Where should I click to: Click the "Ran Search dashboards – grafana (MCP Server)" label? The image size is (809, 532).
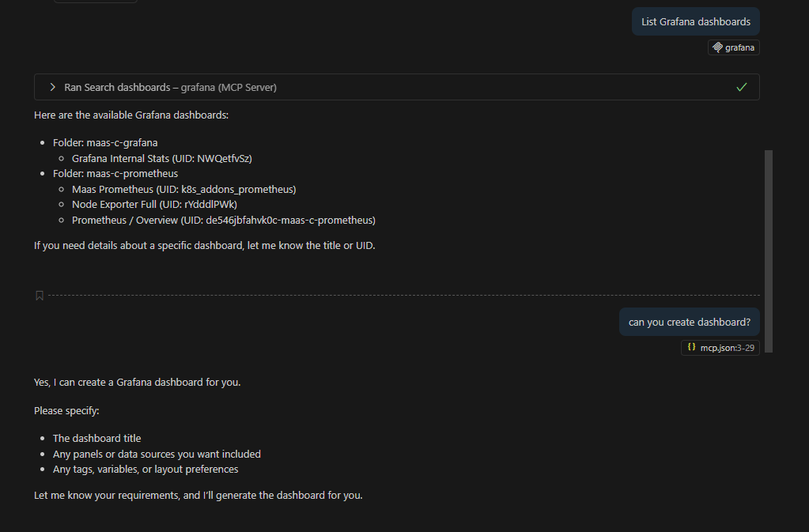coord(170,87)
